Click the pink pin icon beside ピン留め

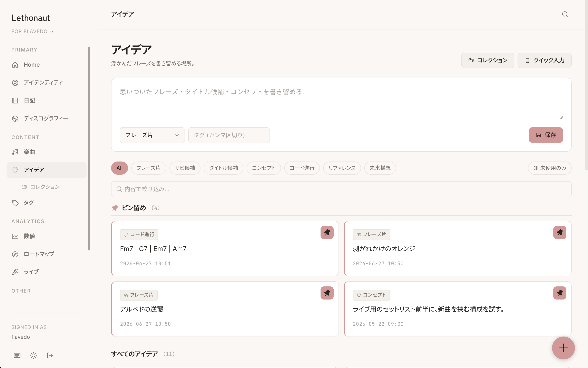[x=115, y=208]
